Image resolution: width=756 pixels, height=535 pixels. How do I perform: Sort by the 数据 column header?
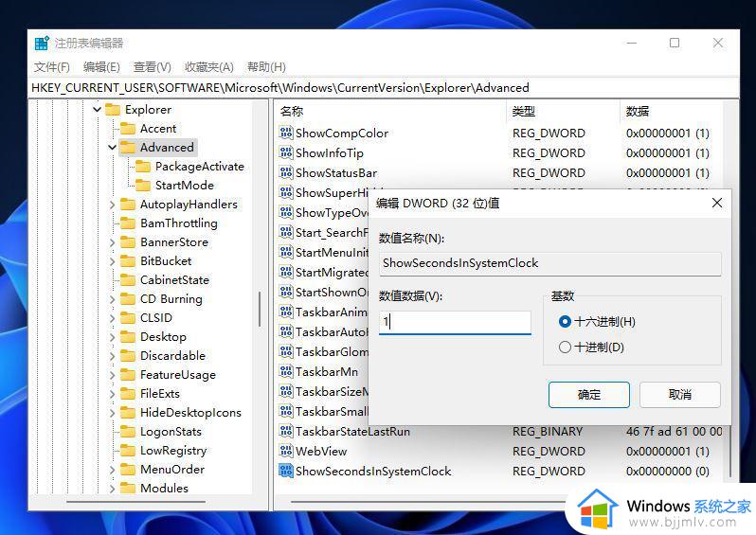671,112
